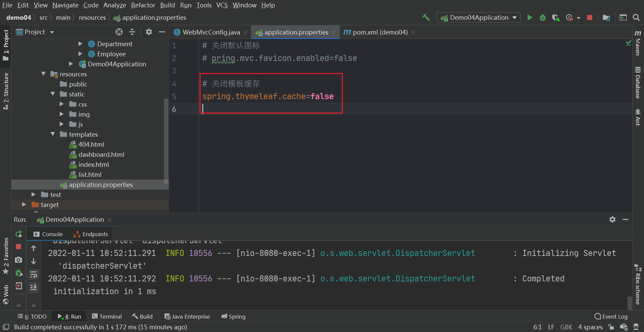Open the VCS menu

coord(222,5)
